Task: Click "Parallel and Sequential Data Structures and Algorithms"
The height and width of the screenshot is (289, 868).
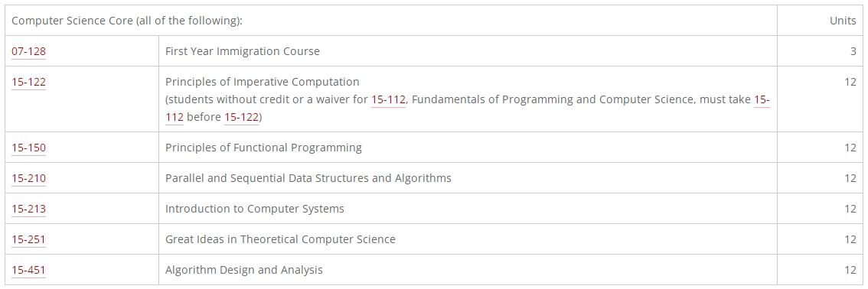Action: click(x=308, y=178)
